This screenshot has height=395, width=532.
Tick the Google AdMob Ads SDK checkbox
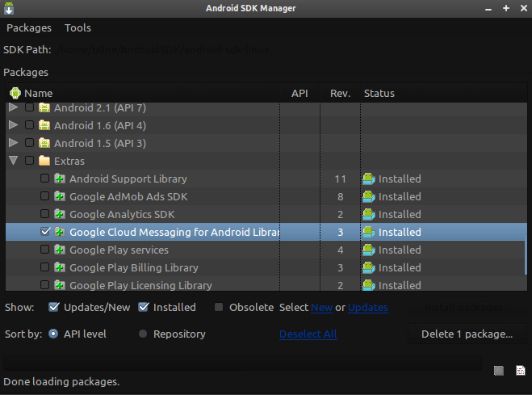click(x=44, y=195)
